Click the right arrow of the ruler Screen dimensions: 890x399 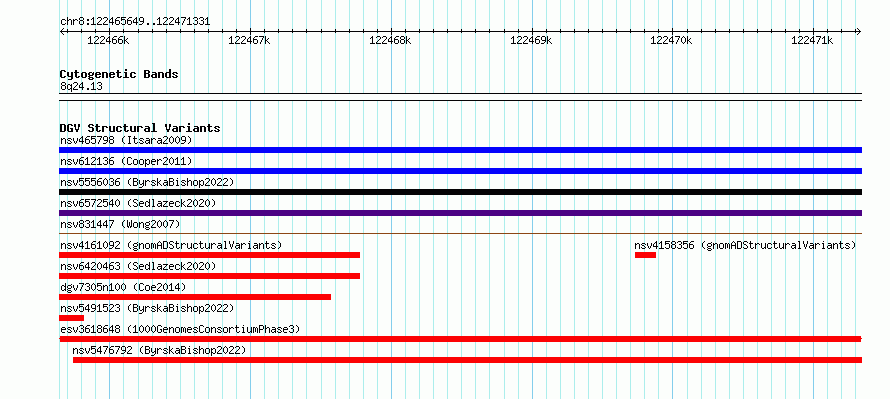pyautogui.click(x=859, y=32)
